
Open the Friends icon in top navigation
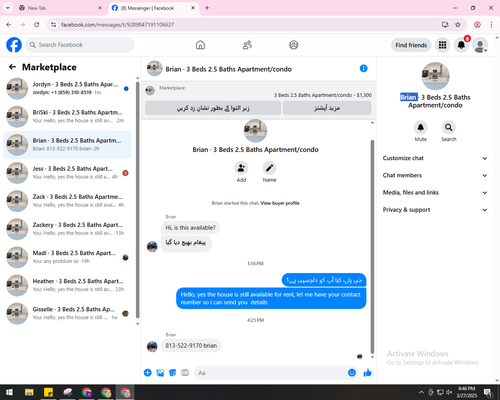tap(247, 45)
